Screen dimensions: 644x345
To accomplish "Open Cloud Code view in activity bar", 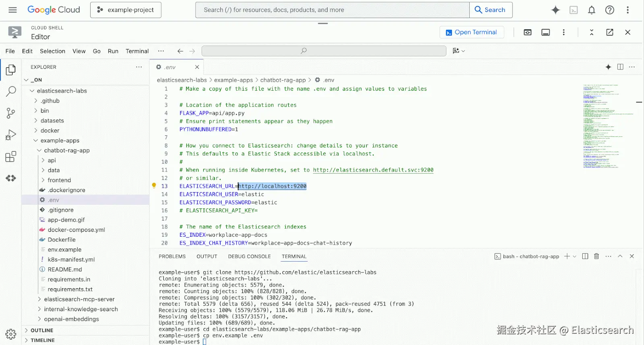I will (x=11, y=178).
